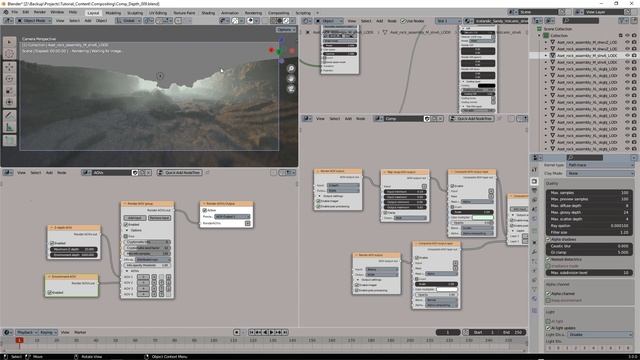The image size is (640, 360).
Task: Select the Transform tool in viewport toolbar
Action: click(10, 102)
